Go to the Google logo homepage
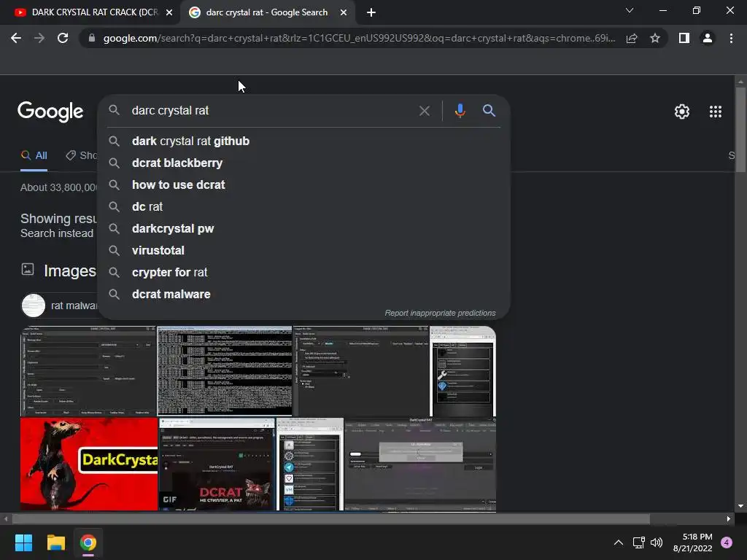Viewport: 747px width, 560px height. point(50,112)
